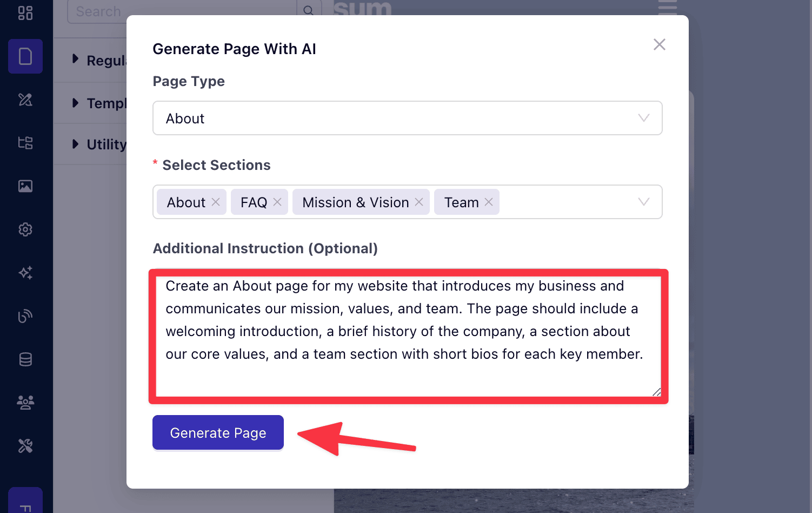Open the tools wrench icon near sidebar bottom

point(25,445)
